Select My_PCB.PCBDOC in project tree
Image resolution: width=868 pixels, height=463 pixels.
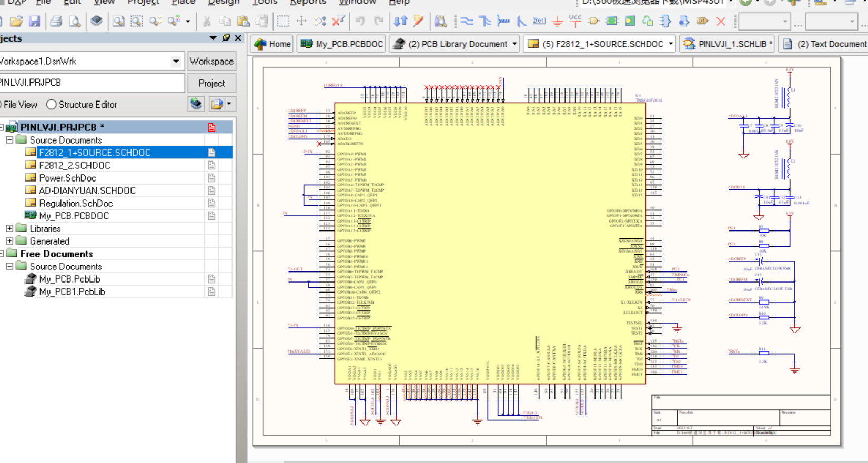pyautogui.click(x=74, y=216)
